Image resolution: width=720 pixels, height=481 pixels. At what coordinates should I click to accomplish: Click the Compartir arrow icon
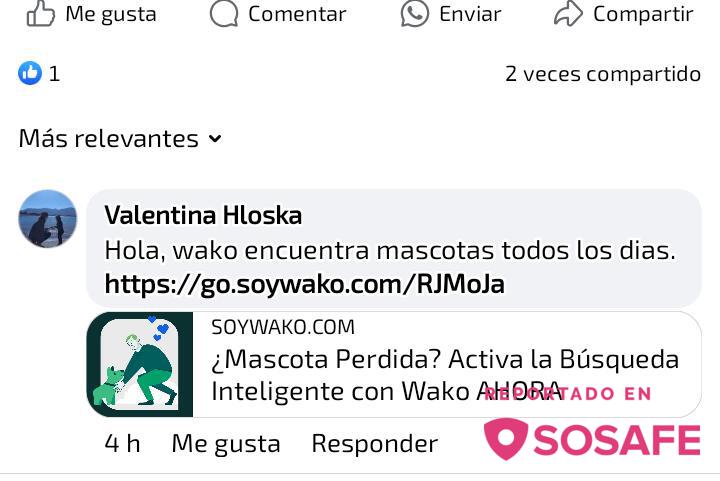568,14
